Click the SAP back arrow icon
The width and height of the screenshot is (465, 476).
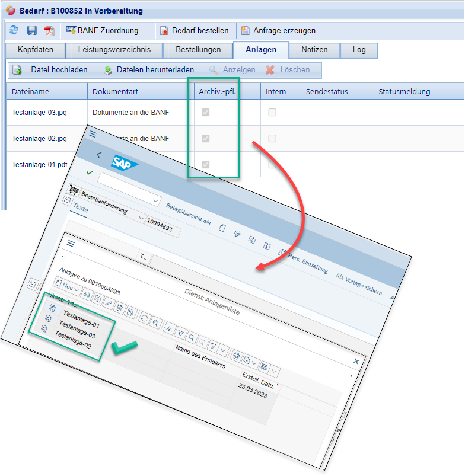pos(98,154)
